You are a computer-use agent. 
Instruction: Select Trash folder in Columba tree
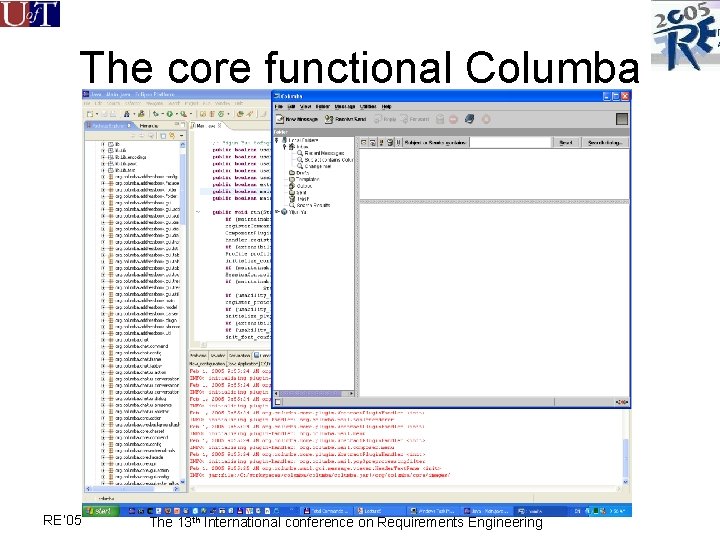[x=299, y=199]
